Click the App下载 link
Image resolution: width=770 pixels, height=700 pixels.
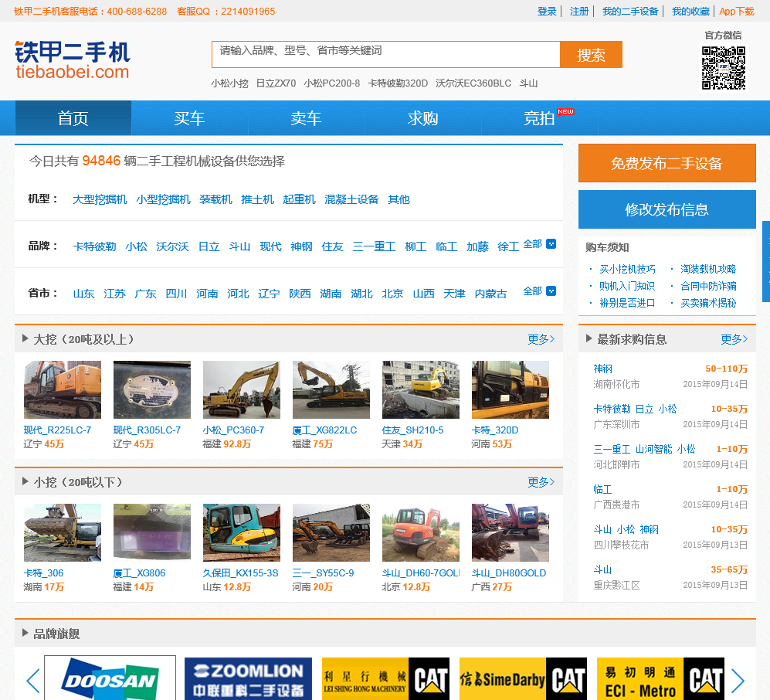737,12
